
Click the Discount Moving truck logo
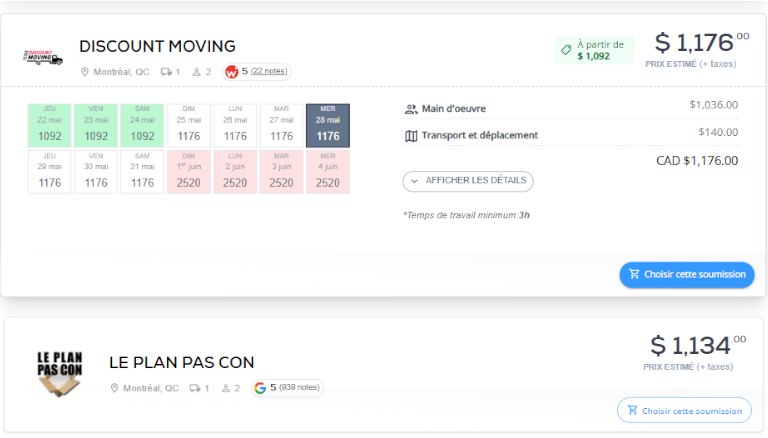(43, 57)
